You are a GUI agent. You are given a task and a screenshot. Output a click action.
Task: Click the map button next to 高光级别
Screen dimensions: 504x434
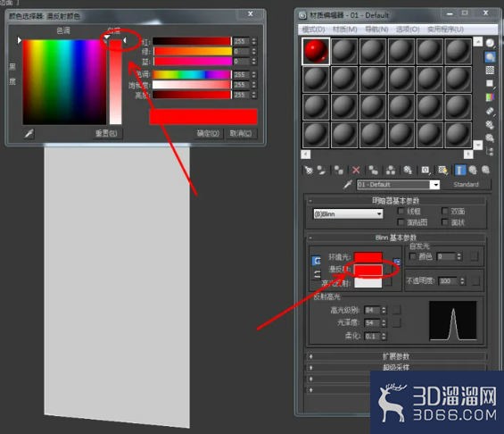[x=396, y=310]
